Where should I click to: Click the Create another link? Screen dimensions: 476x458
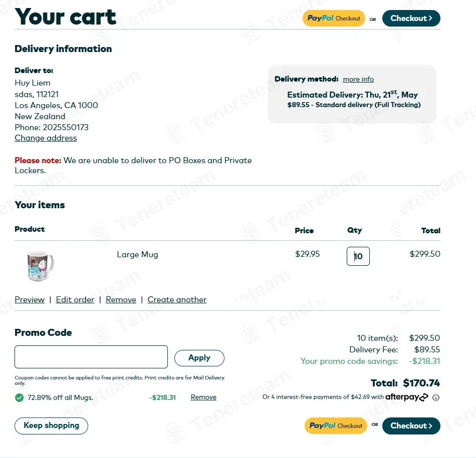(x=177, y=300)
